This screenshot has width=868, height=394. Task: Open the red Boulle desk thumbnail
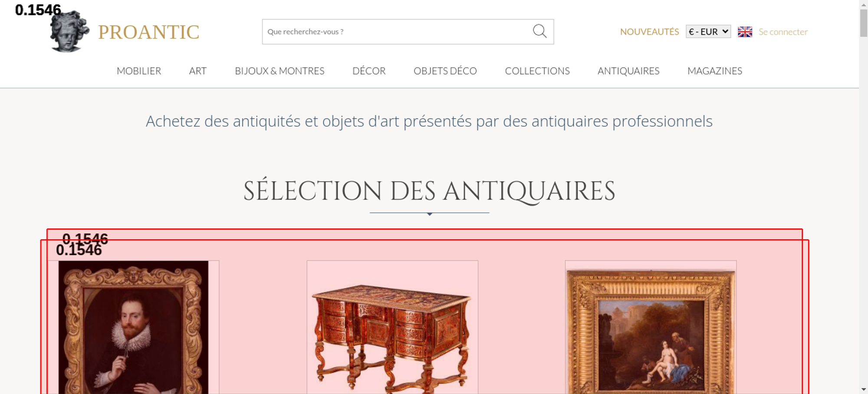point(392,327)
